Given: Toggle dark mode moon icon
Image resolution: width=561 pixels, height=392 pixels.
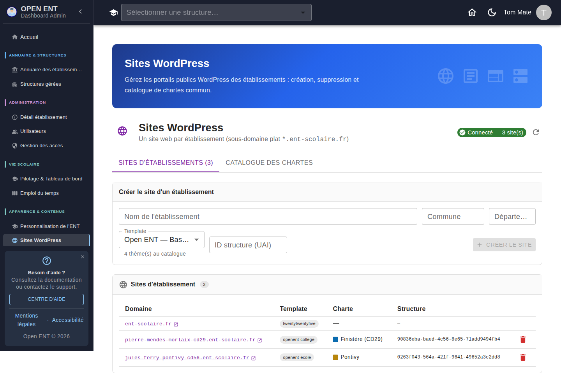Looking at the screenshot, I should pos(492,12).
